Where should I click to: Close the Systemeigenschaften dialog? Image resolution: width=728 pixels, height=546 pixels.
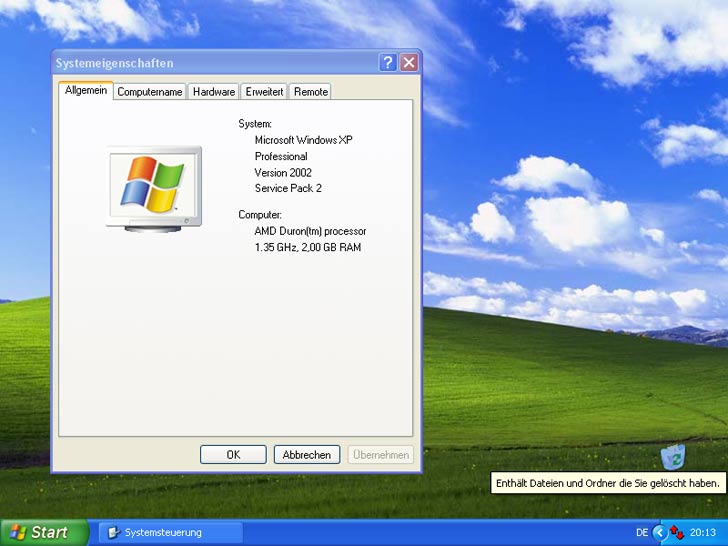409,63
